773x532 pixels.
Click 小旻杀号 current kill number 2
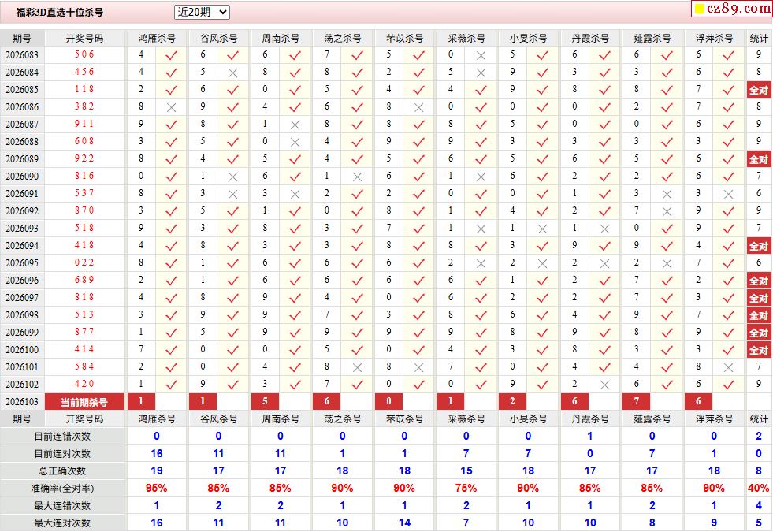(x=513, y=401)
